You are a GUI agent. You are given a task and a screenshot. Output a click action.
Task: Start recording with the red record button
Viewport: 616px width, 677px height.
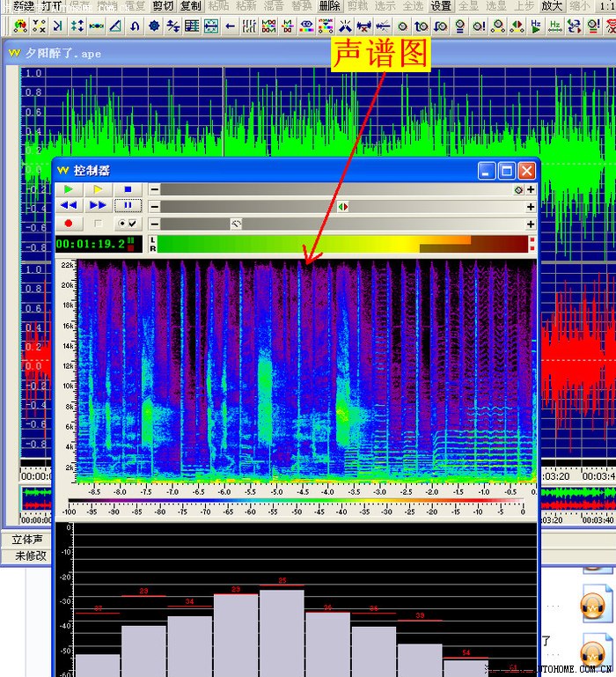pyautogui.click(x=69, y=224)
